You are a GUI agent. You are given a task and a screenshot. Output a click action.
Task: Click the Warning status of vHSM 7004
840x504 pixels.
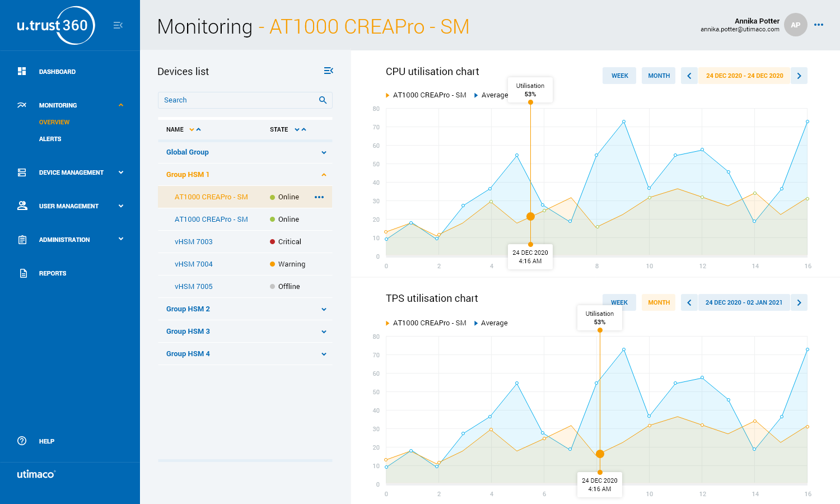[x=287, y=264]
